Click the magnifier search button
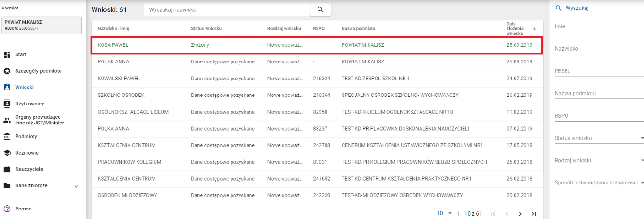This screenshot has width=644, height=219. coord(320,9)
